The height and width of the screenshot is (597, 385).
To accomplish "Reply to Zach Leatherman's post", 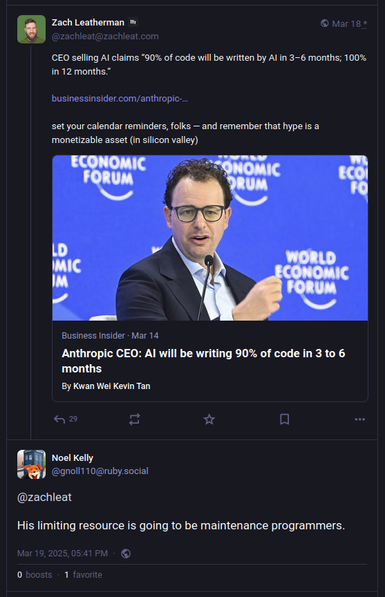I will [x=65, y=419].
